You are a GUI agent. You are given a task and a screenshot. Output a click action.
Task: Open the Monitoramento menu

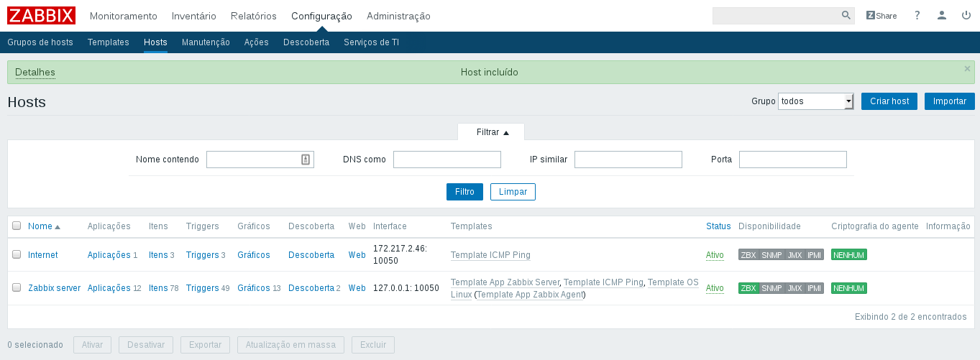pyautogui.click(x=123, y=16)
